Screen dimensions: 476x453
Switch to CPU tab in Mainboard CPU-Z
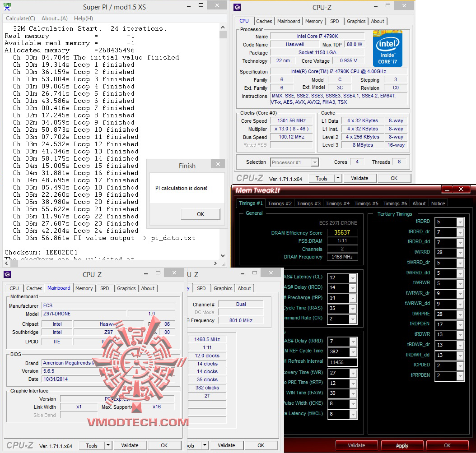[x=14, y=288]
